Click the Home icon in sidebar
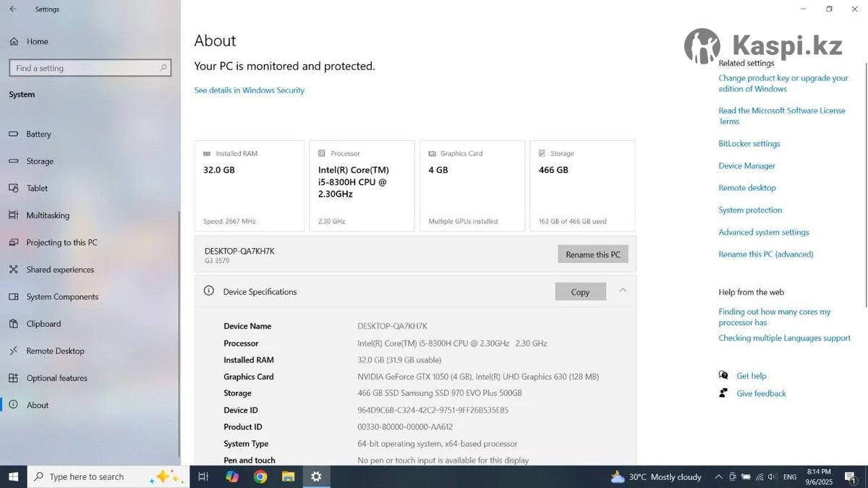Screen dimensions: 868x488 tap(14, 42)
